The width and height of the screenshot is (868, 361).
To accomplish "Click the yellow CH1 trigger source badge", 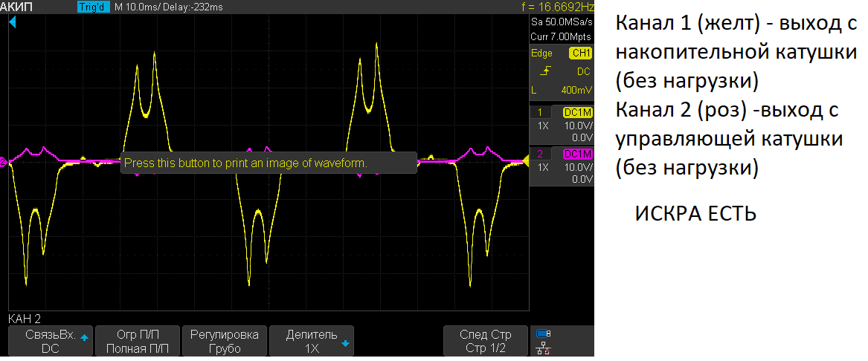I will coord(579,53).
